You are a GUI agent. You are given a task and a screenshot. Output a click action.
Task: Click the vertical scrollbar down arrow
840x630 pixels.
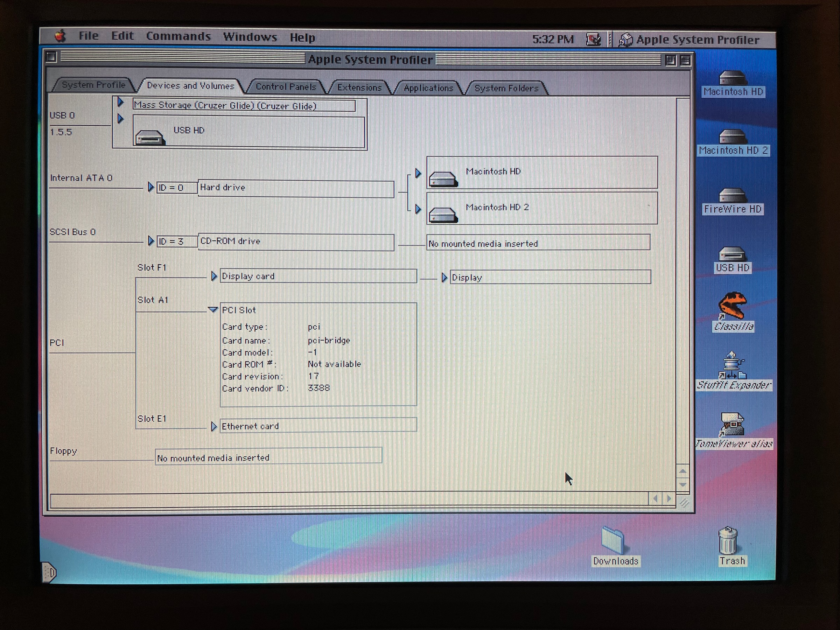(682, 485)
